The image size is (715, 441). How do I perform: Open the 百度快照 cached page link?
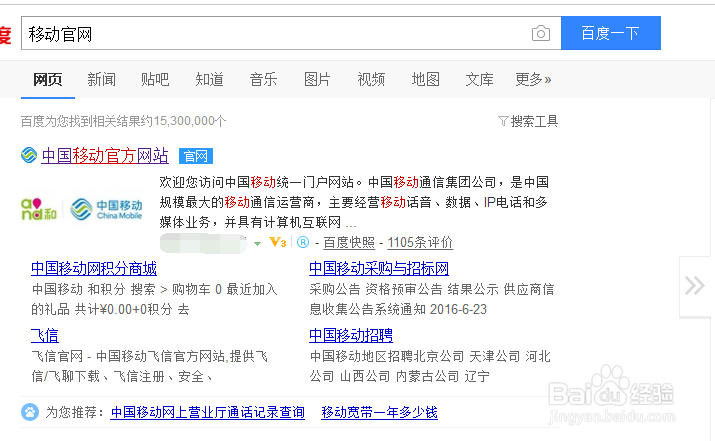click(349, 243)
